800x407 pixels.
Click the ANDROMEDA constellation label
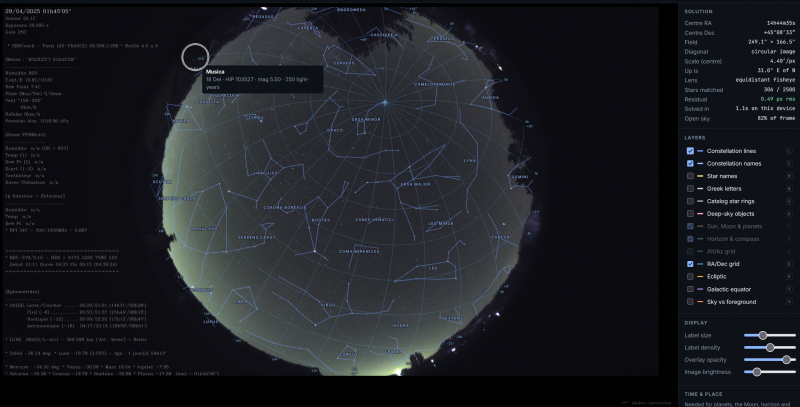click(352, 10)
